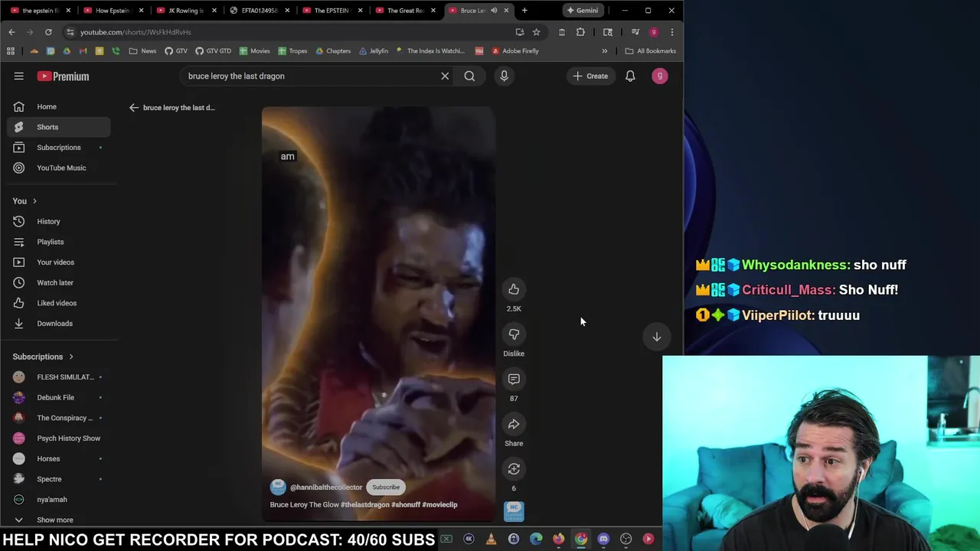Dislike this short video
Screen dimensions: 980x551
point(514,334)
